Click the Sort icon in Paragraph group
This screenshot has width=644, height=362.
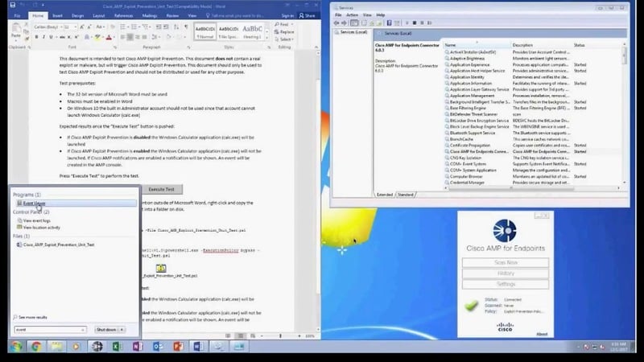click(x=176, y=27)
